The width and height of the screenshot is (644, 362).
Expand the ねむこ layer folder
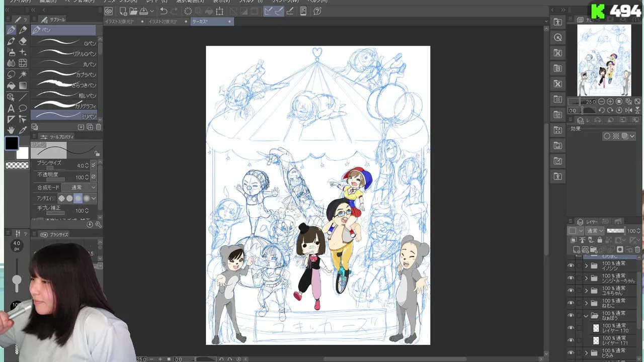(x=586, y=303)
